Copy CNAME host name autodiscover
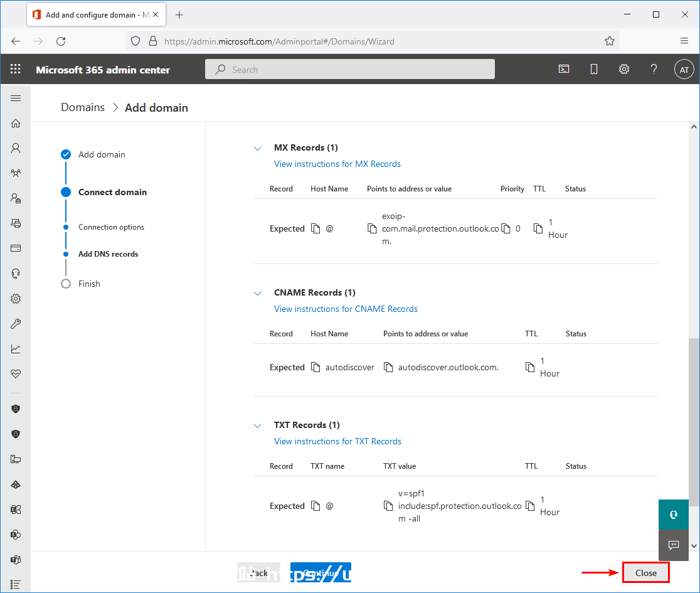 [316, 367]
